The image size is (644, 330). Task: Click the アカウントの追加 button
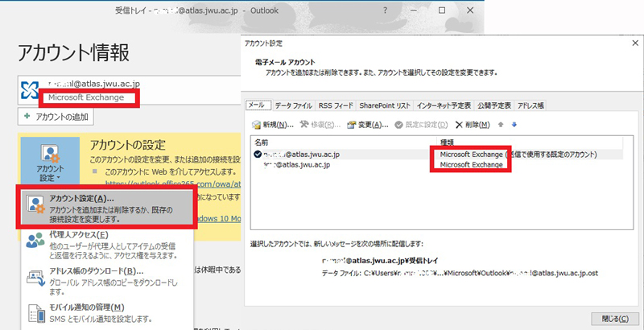point(56,118)
